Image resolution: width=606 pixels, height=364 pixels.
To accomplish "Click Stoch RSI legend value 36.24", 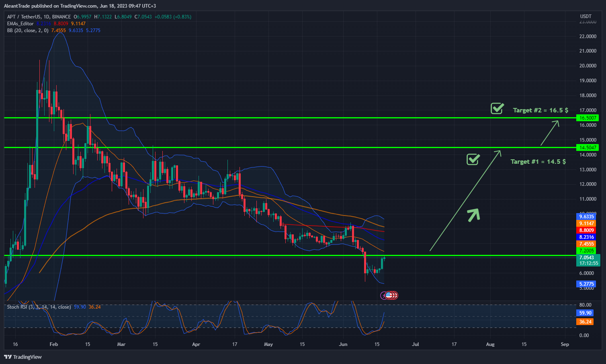I will pyautogui.click(x=95, y=307).
